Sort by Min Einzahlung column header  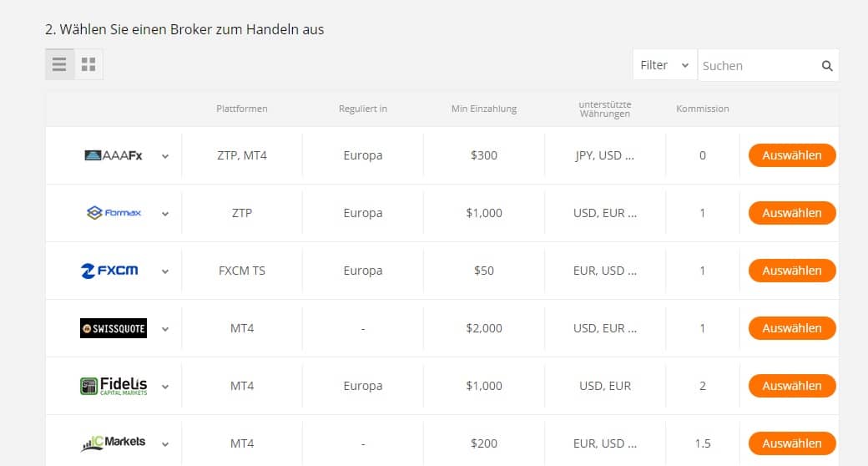click(484, 109)
